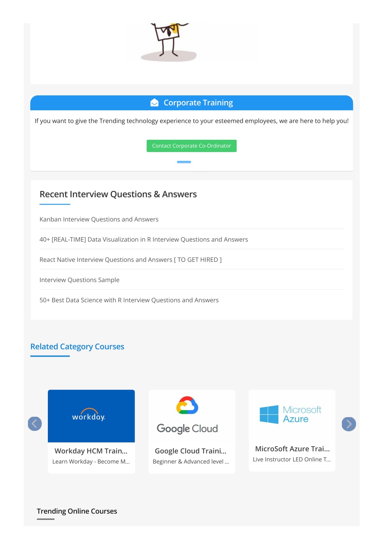Viewport: 392px width, 555px height.
Task: Click the Google Cloud logo image
Action: pyautogui.click(x=188, y=415)
